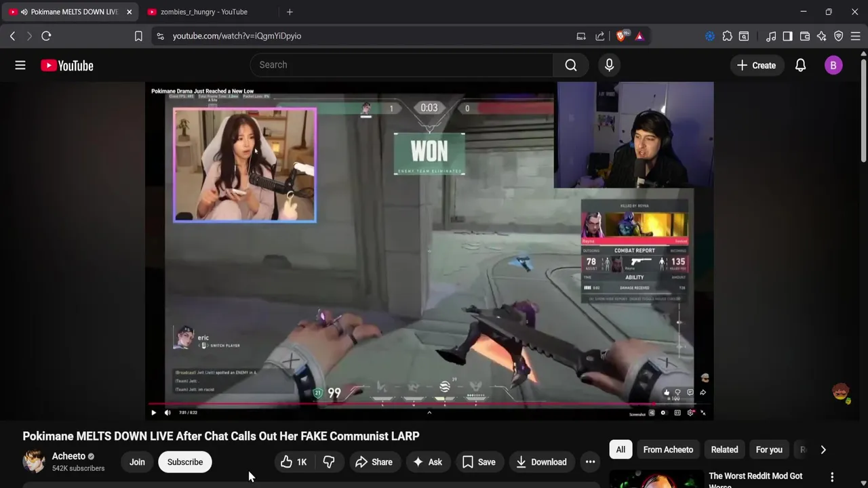Click overlay thumbs-up icon on video
Image resolution: width=868 pixels, height=488 pixels.
coord(667,392)
